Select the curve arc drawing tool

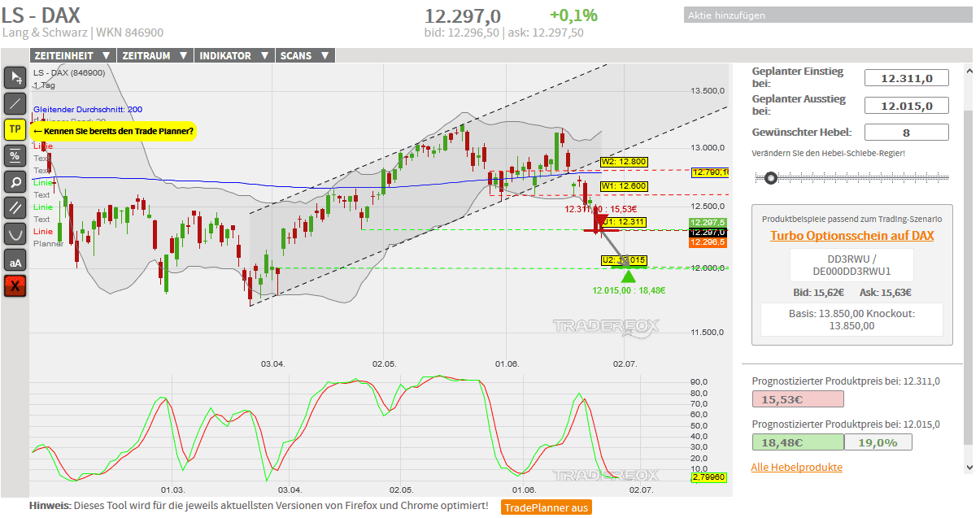pyautogui.click(x=15, y=233)
